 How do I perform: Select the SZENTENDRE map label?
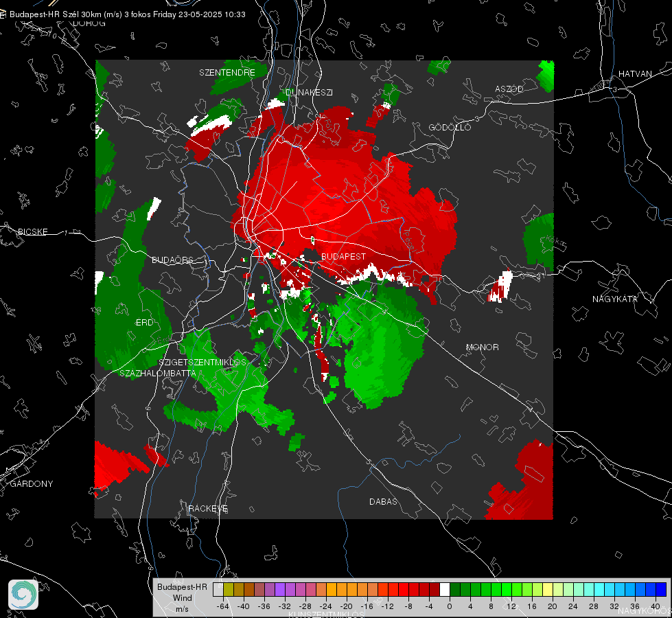(x=227, y=73)
